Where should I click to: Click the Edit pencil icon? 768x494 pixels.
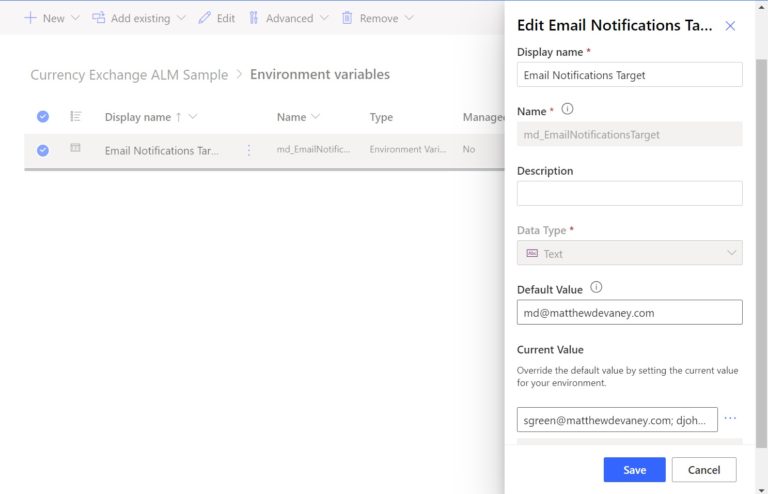[x=205, y=18]
